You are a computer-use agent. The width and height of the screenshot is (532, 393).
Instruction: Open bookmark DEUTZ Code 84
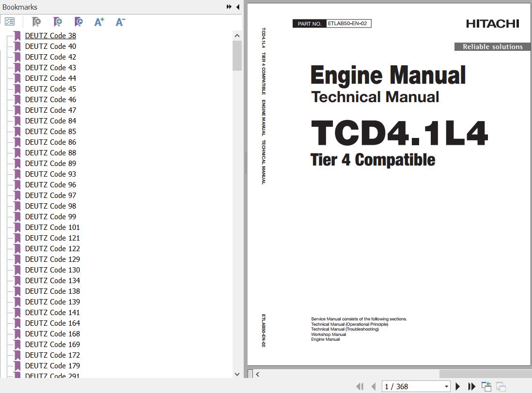pos(50,121)
